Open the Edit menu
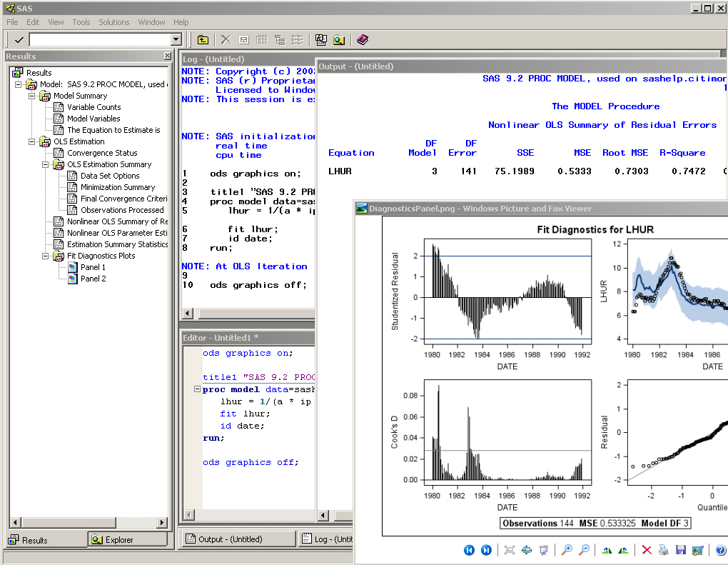 [x=33, y=22]
